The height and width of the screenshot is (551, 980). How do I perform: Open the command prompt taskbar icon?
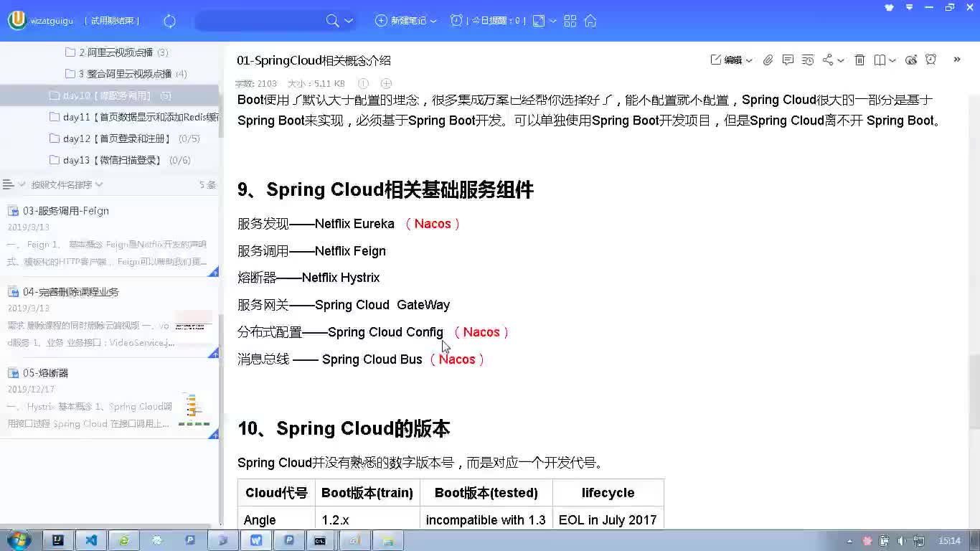coord(321,540)
